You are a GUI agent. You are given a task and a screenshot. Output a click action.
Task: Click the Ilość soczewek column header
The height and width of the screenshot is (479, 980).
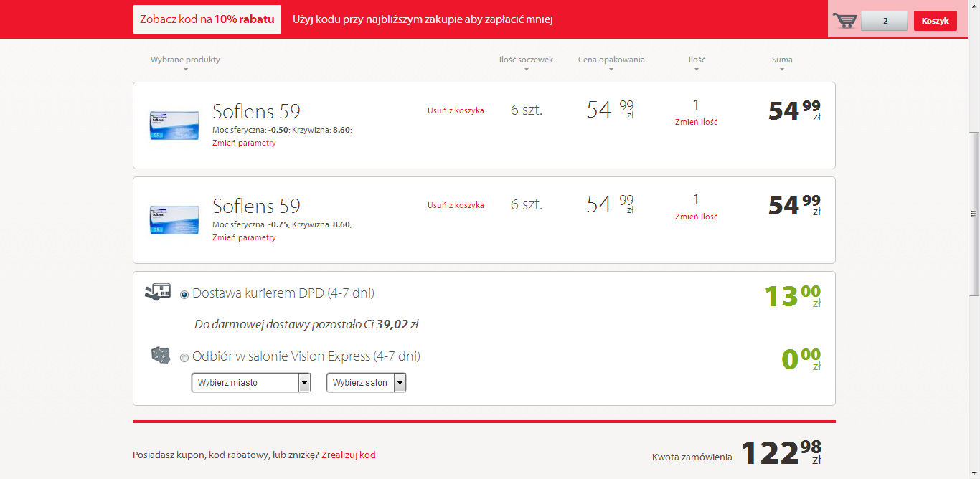coord(526,60)
